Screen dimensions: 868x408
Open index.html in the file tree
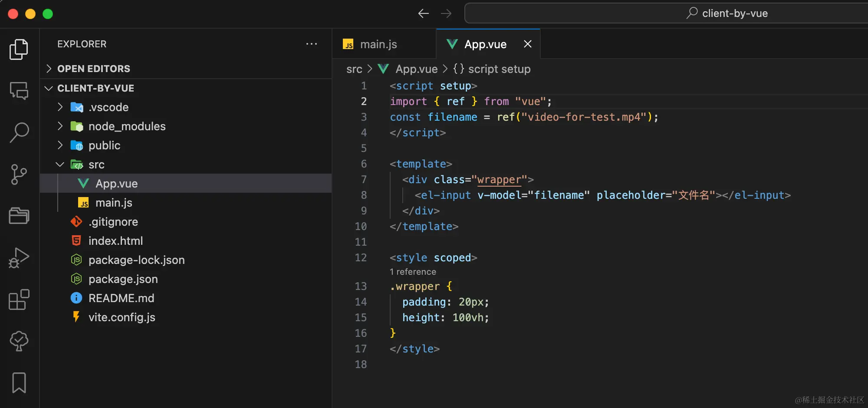click(x=186, y=241)
